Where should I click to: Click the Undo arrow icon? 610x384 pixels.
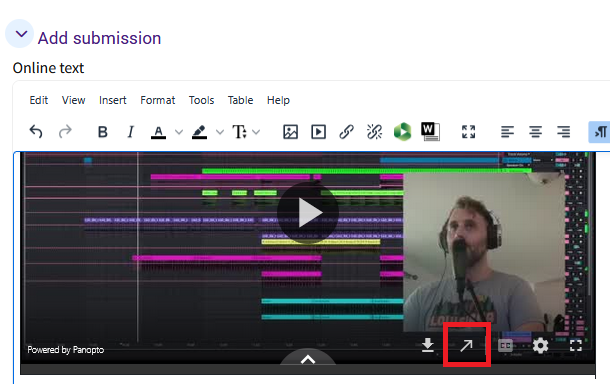36,132
